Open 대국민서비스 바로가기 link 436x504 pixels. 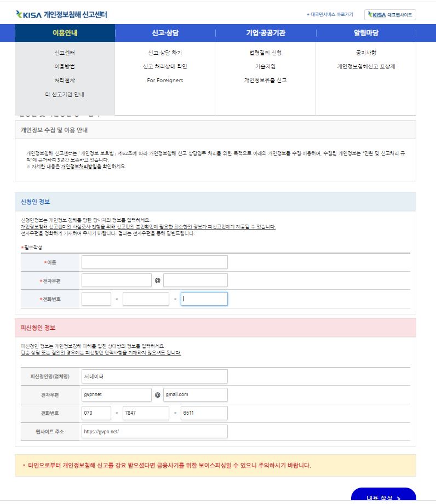330,14
